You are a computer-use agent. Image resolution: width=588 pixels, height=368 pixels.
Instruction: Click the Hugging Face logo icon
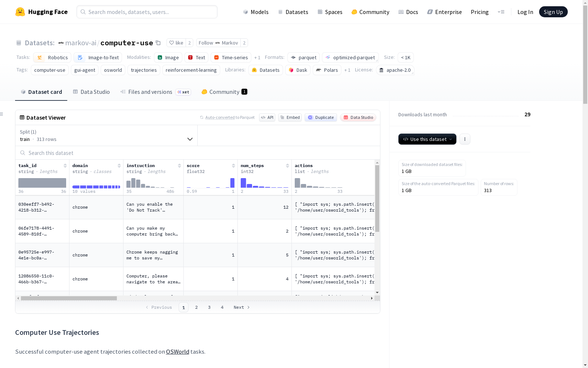click(x=20, y=12)
